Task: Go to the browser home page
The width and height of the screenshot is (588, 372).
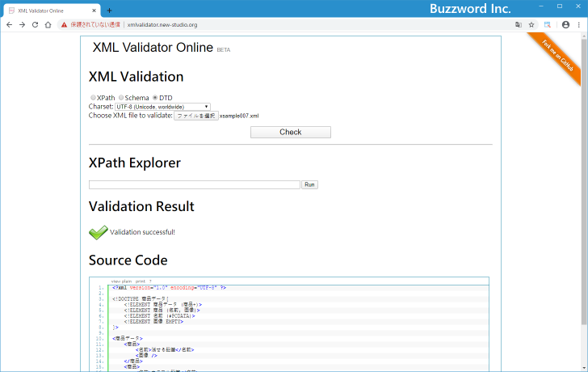Action: [x=48, y=25]
